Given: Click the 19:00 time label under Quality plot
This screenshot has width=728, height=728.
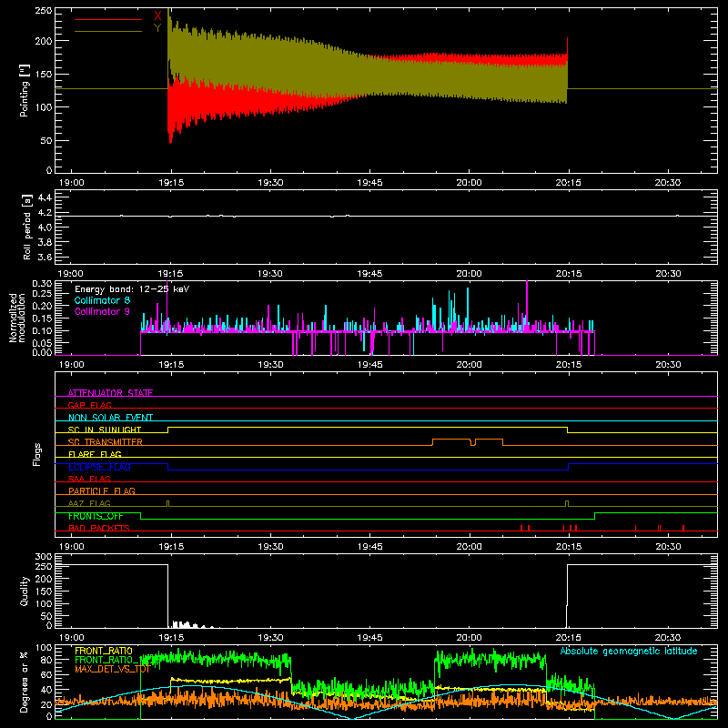Looking at the screenshot, I should pyautogui.click(x=71, y=638).
